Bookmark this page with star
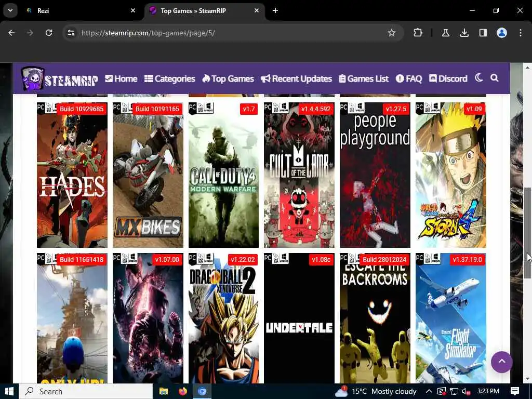Screen dimensions: 532x399 [392, 33]
